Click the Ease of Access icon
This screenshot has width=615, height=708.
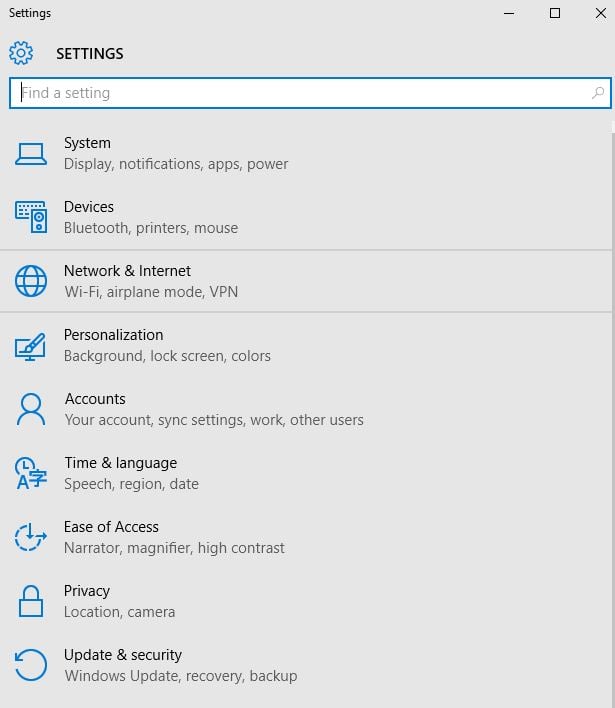pos(30,537)
